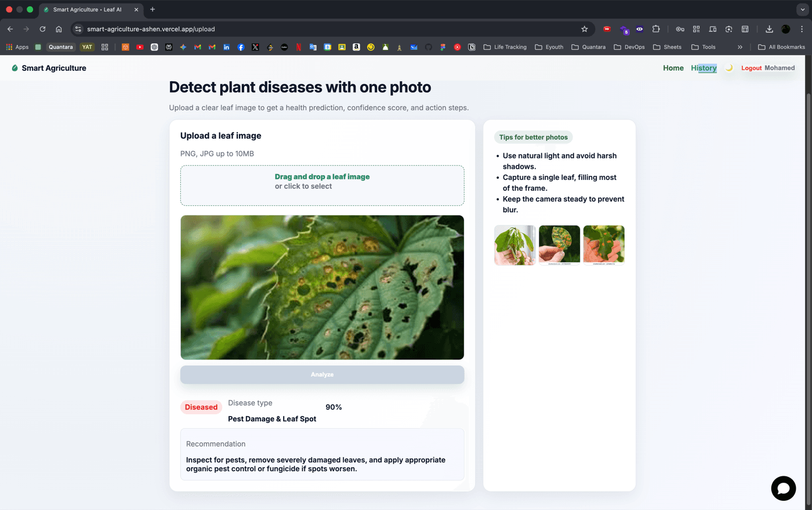Open a new browser tab
Screen dimensions: 812x510
[153, 9]
